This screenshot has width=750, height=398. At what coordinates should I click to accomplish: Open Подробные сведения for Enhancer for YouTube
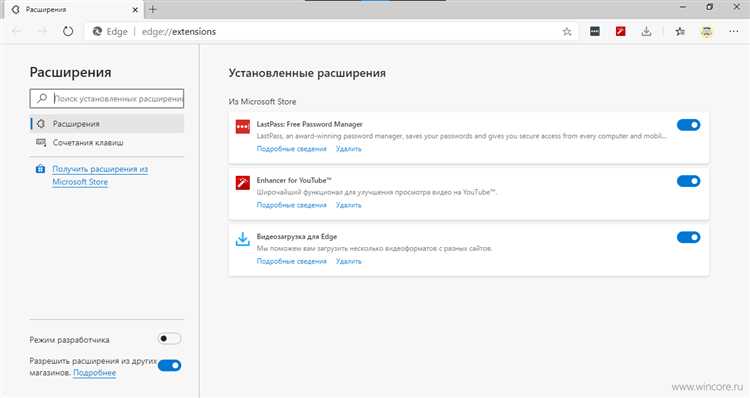click(291, 205)
